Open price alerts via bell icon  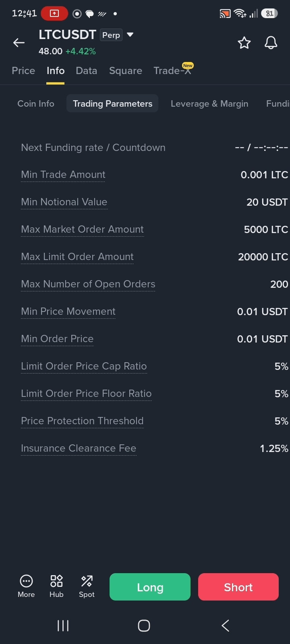[271, 43]
